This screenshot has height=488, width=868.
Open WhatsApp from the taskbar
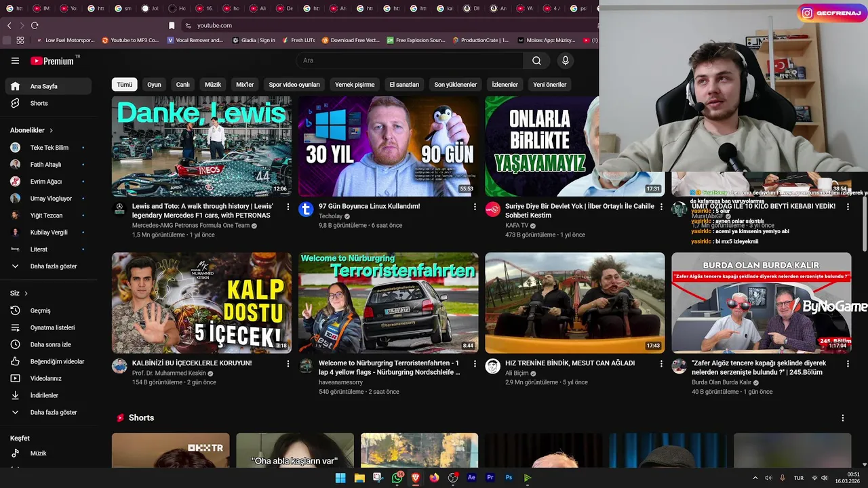[397, 477]
